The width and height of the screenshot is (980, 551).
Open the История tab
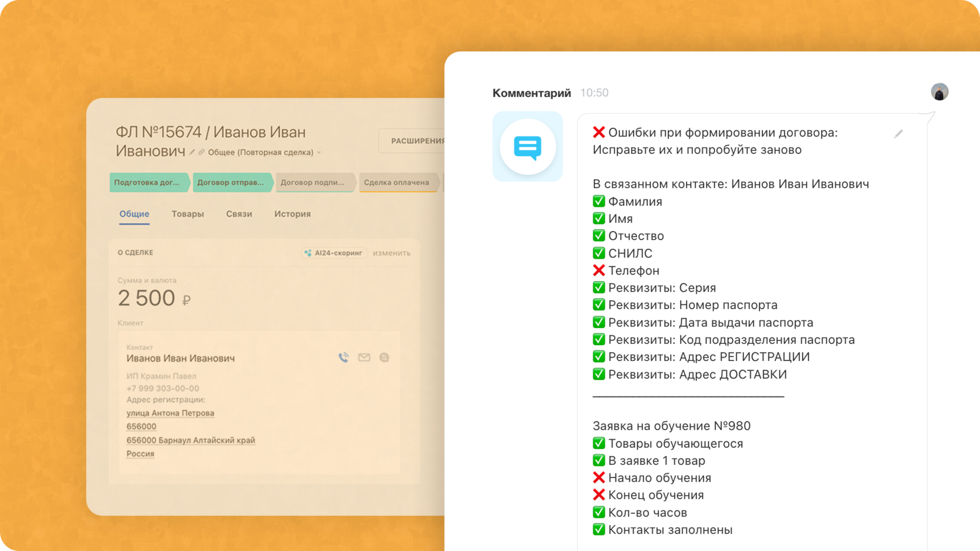coord(292,214)
